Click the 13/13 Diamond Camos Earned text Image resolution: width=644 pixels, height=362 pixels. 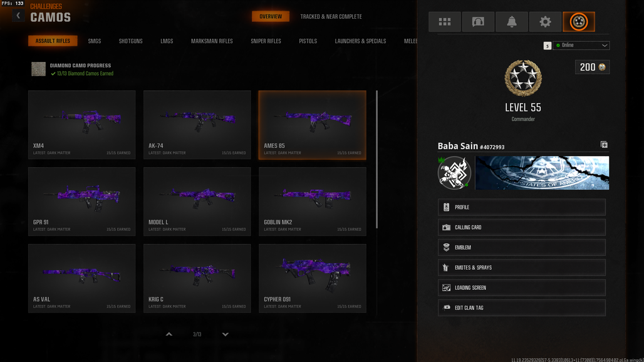tap(85, 73)
